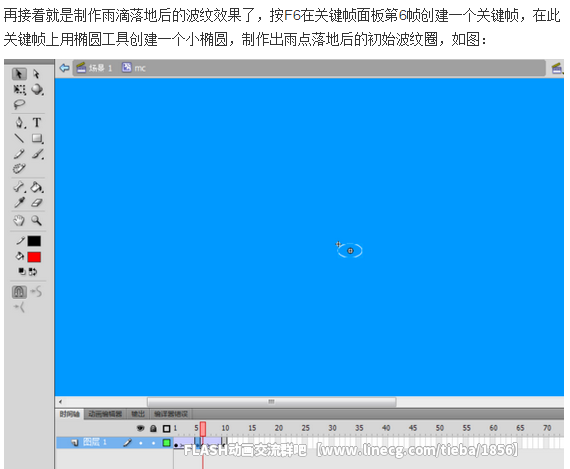Open the Output tab
The height and width of the screenshot is (469, 570).
(138, 414)
